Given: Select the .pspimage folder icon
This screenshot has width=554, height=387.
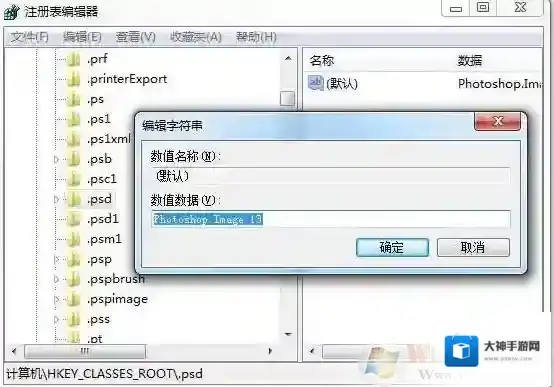Looking at the screenshot, I should click(74, 299).
